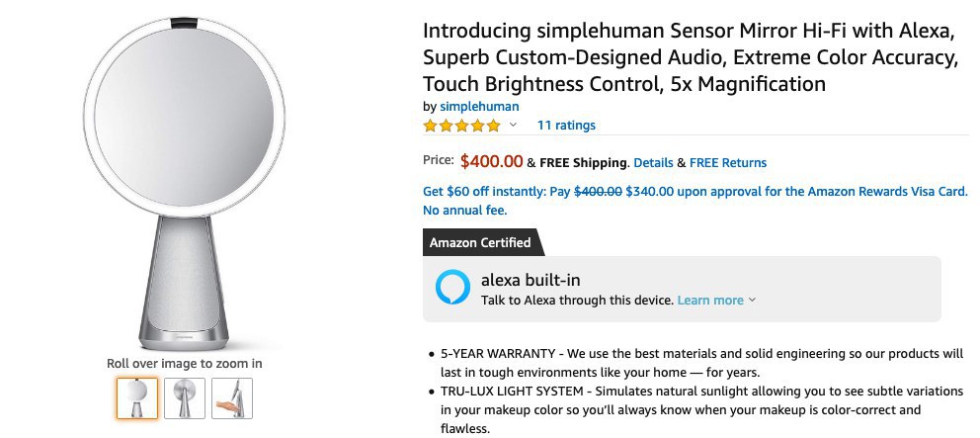Screen dimensions: 980x438
Task: Expand the chevron beside Learn more
Action: point(753,300)
